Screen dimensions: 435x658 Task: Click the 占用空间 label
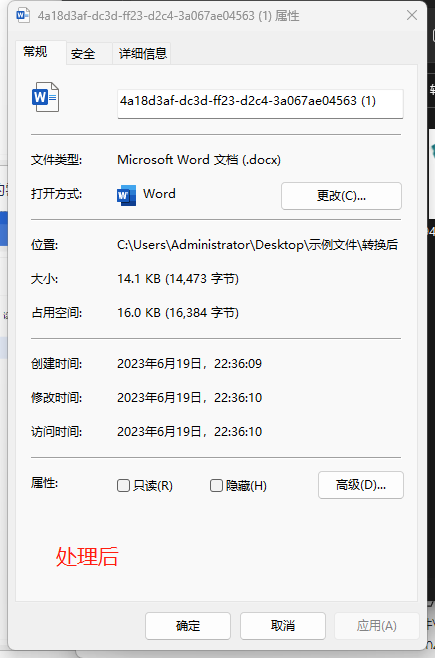[56, 313]
